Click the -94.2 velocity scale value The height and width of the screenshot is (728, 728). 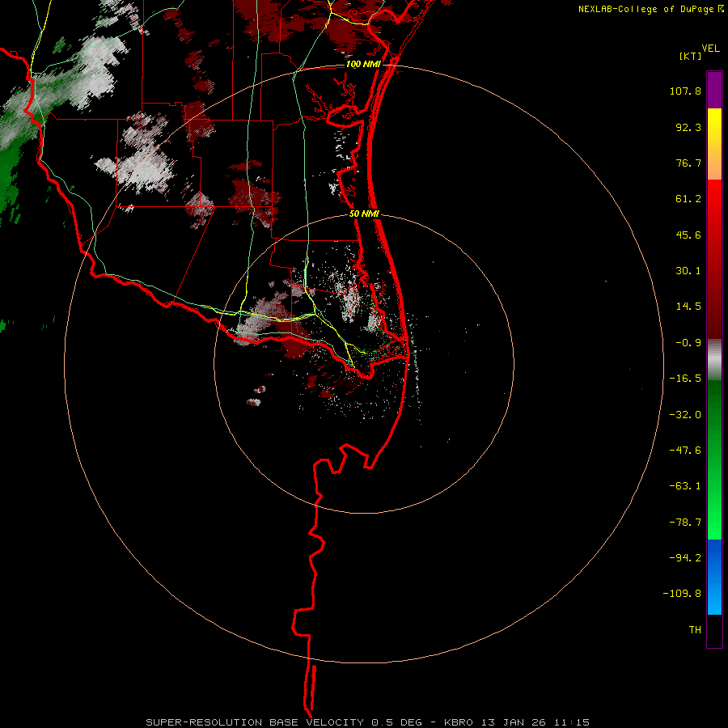(685, 558)
